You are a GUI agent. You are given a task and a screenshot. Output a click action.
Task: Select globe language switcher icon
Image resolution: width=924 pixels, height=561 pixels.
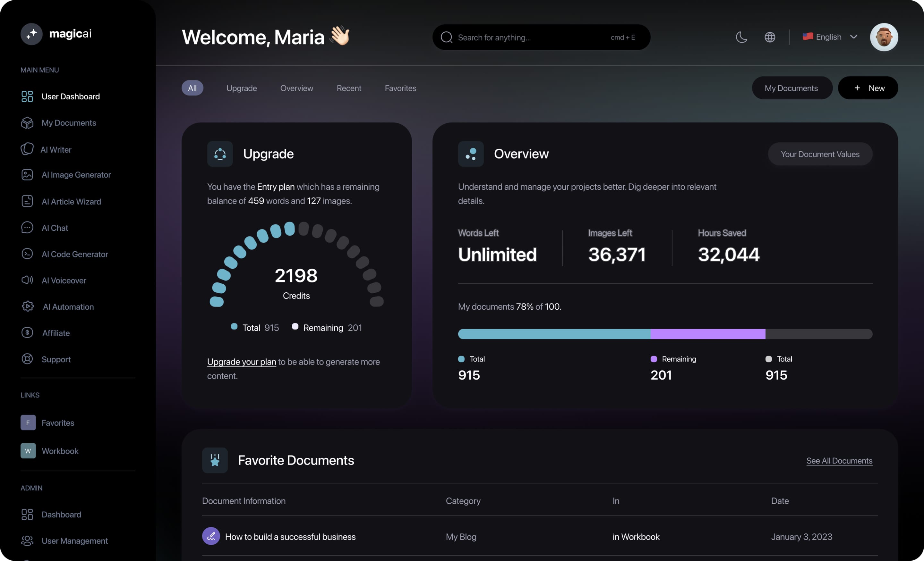769,37
